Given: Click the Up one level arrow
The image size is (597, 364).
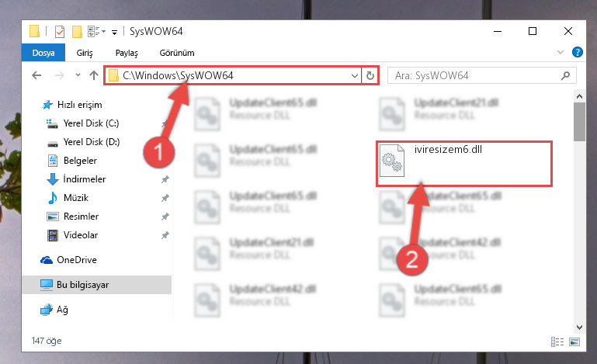Looking at the screenshot, I should click(x=94, y=75).
